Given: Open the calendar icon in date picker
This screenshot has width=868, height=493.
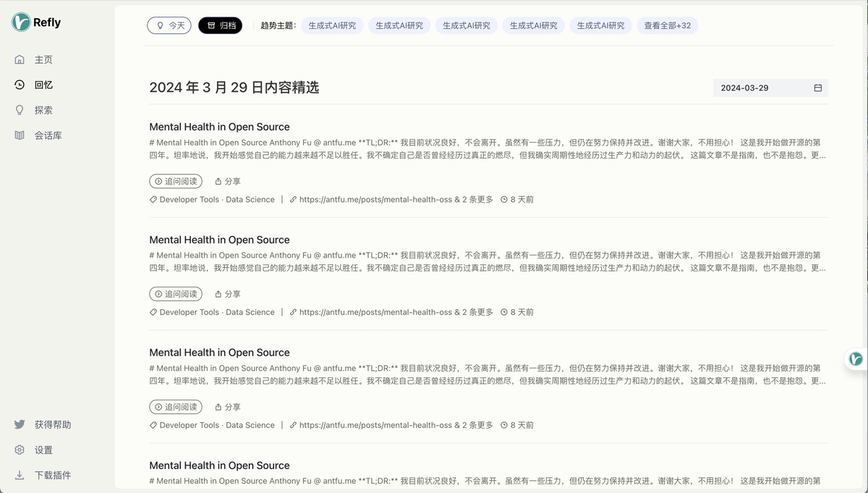Looking at the screenshot, I should tap(818, 88).
